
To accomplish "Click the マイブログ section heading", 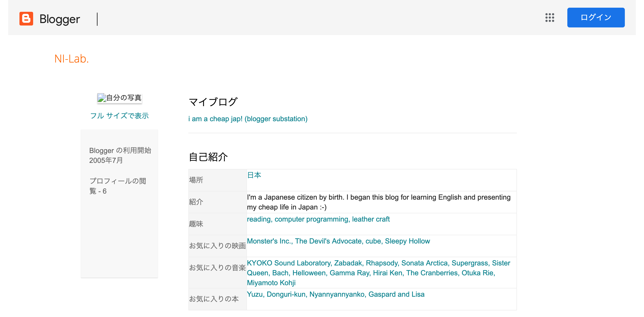I will tap(213, 102).
